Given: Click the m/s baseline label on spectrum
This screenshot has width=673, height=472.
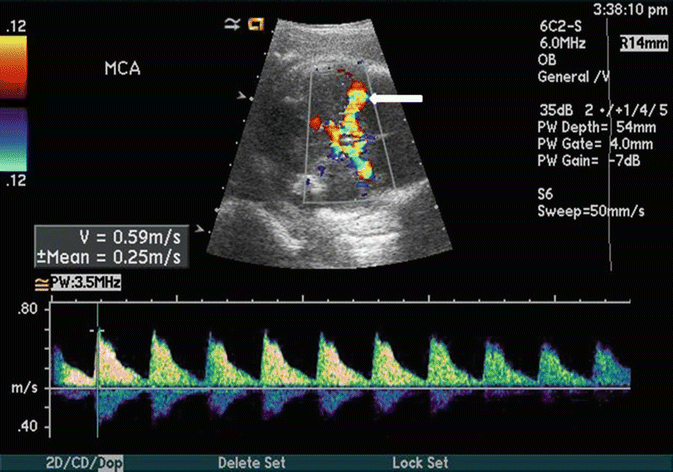Looking at the screenshot, I should tap(24, 388).
